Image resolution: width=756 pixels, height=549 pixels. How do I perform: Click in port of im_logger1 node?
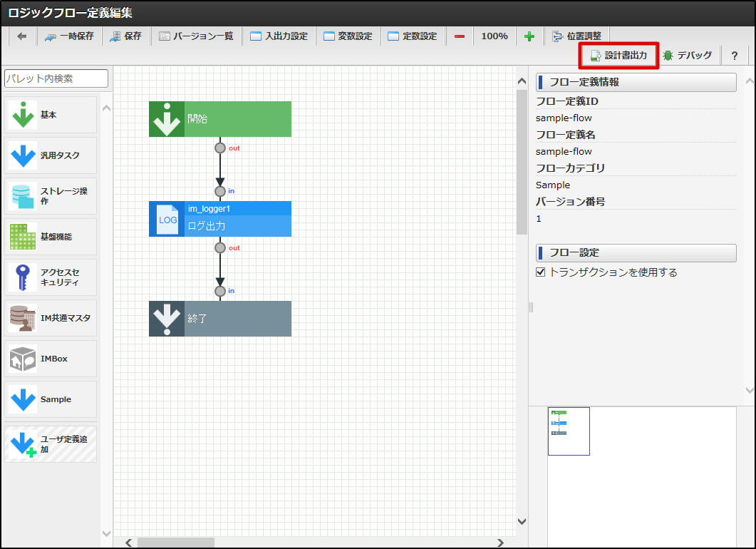click(x=220, y=191)
